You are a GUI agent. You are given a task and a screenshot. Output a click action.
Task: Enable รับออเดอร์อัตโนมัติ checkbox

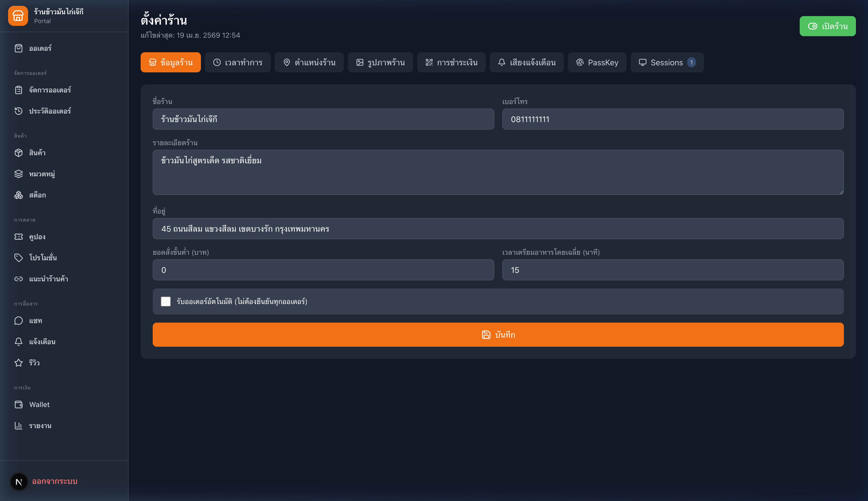(x=166, y=302)
